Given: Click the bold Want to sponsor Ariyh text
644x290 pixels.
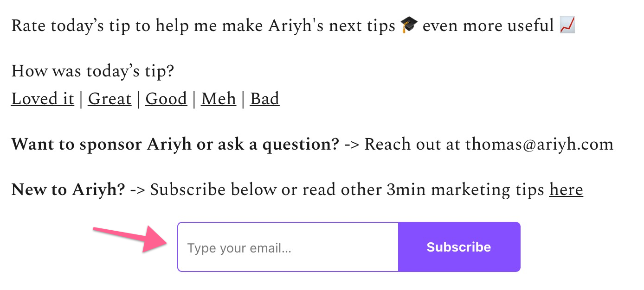Looking at the screenshot, I should tap(175, 145).
